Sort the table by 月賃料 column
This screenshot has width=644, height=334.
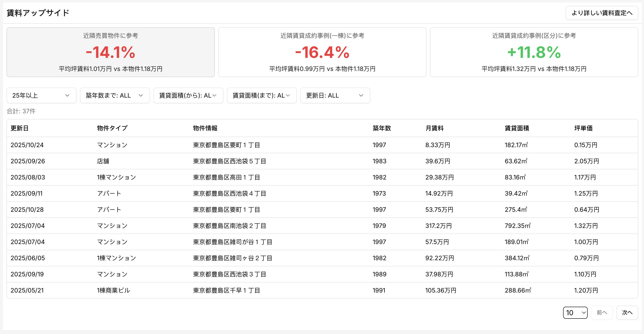pyautogui.click(x=435, y=128)
